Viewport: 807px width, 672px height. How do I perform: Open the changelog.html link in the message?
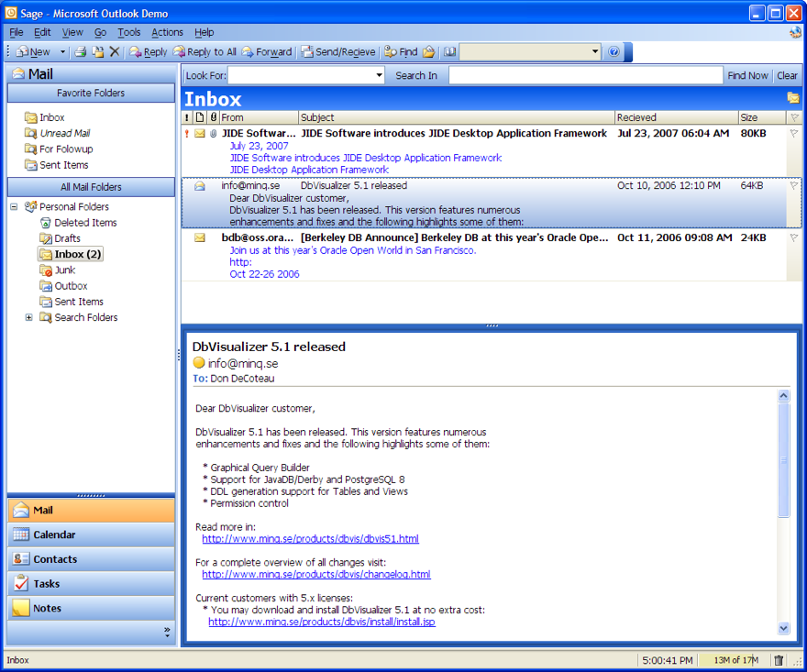316,574
